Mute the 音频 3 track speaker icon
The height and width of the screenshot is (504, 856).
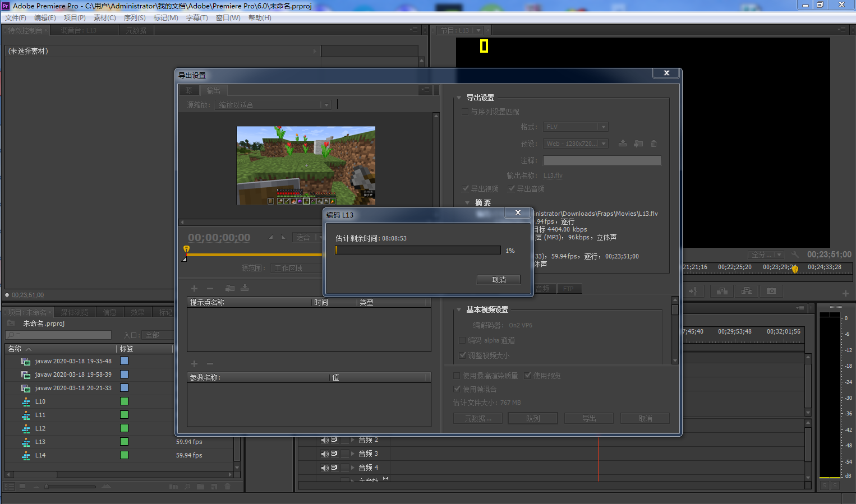click(x=325, y=454)
